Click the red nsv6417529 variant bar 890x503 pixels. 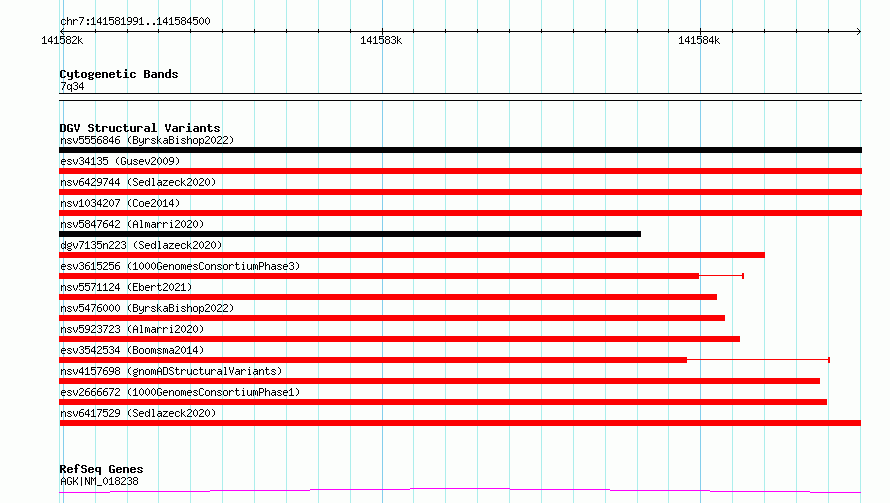460,423
